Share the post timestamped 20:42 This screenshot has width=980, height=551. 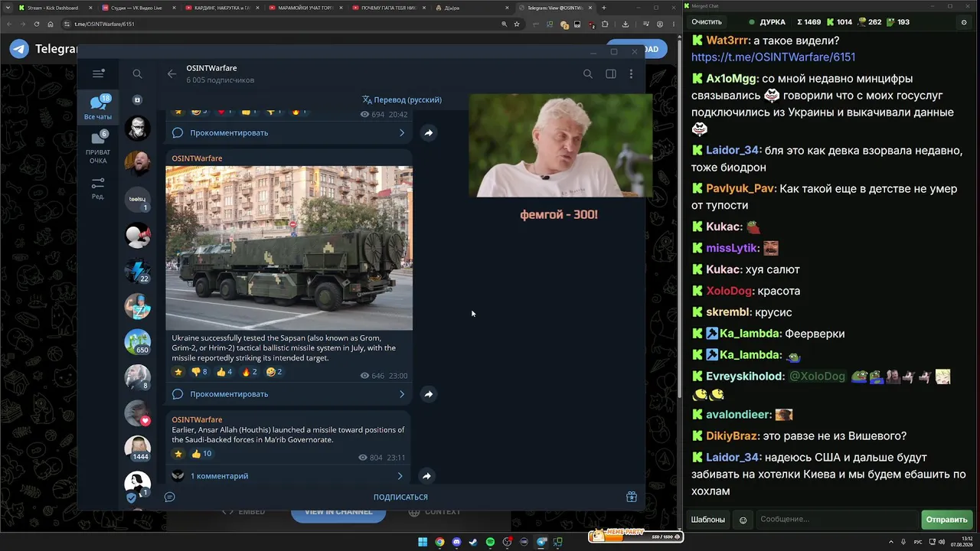[x=429, y=132]
